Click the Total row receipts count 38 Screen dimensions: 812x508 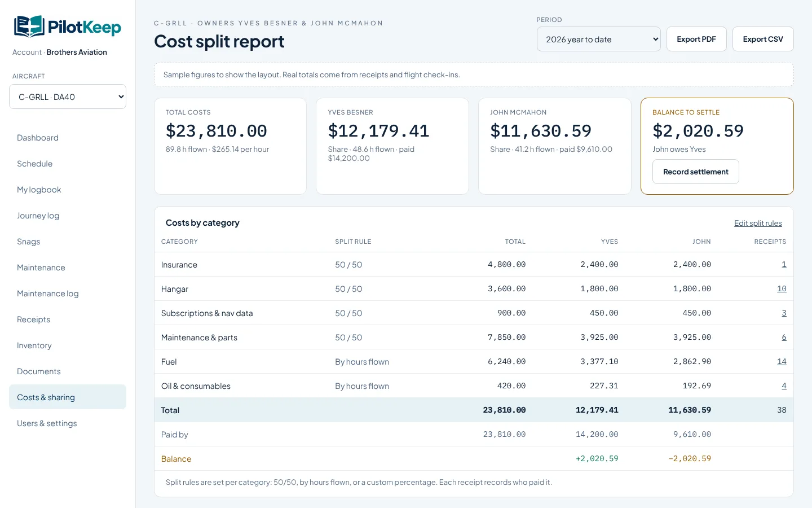tap(782, 410)
